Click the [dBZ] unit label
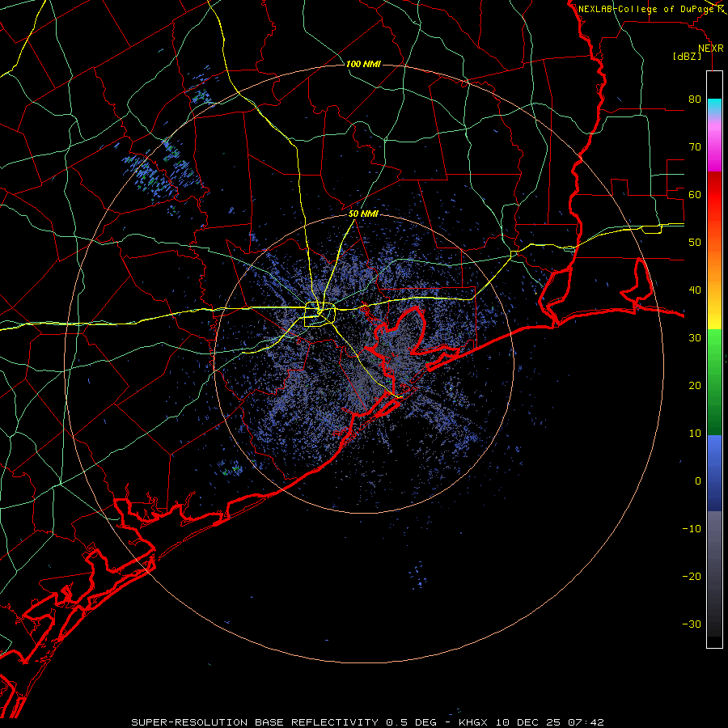 [x=687, y=57]
